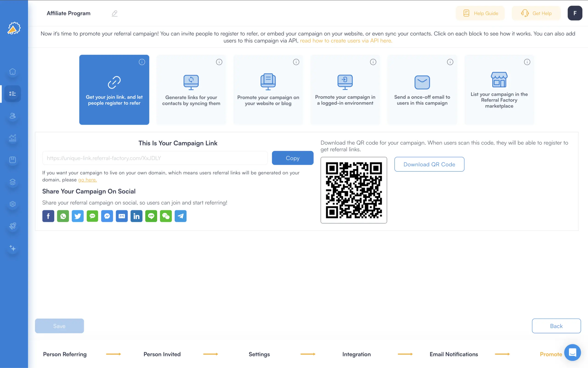This screenshot has width=588, height=368.
Task: Click the Get Help button
Action: [536, 13]
